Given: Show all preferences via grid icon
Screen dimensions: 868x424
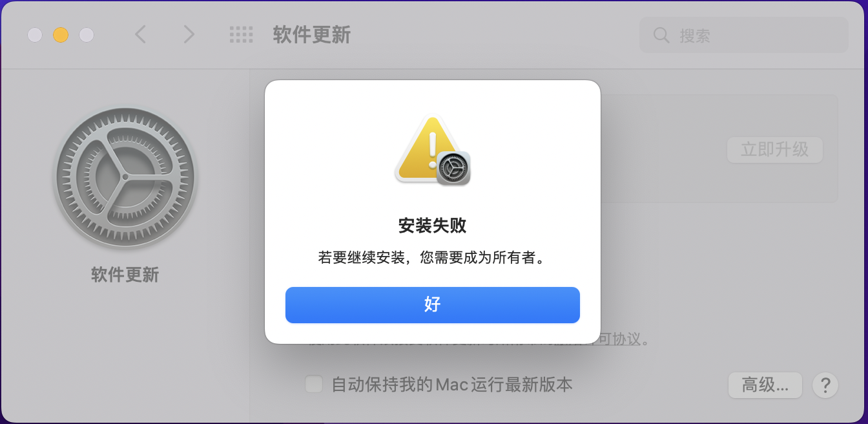Looking at the screenshot, I should click(x=242, y=35).
